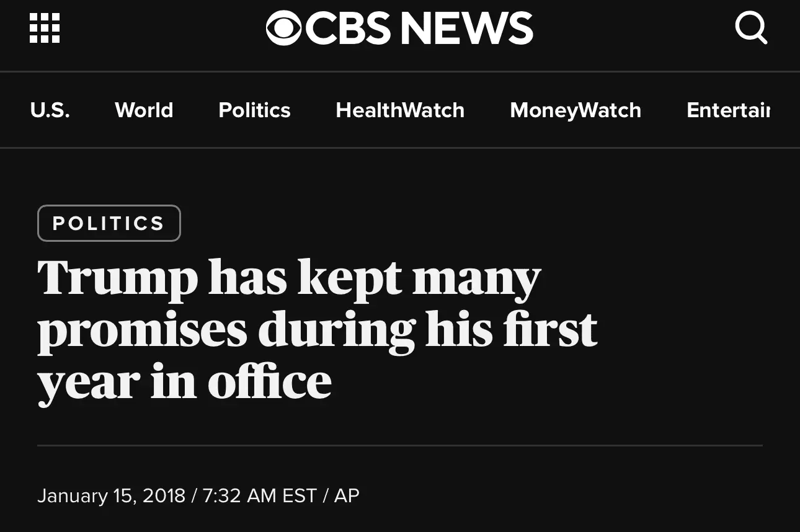Click the AP source credit

[347, 496]
